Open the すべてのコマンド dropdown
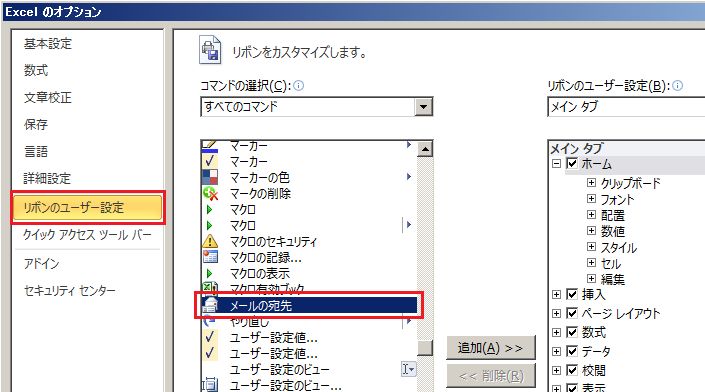705x392 pixels. click(x=423, y=107)
